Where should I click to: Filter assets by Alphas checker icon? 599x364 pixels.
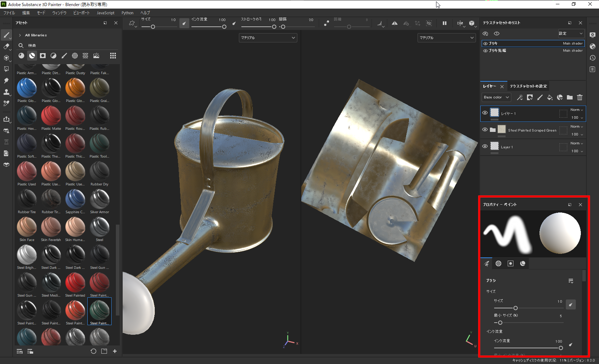[75, 56]
